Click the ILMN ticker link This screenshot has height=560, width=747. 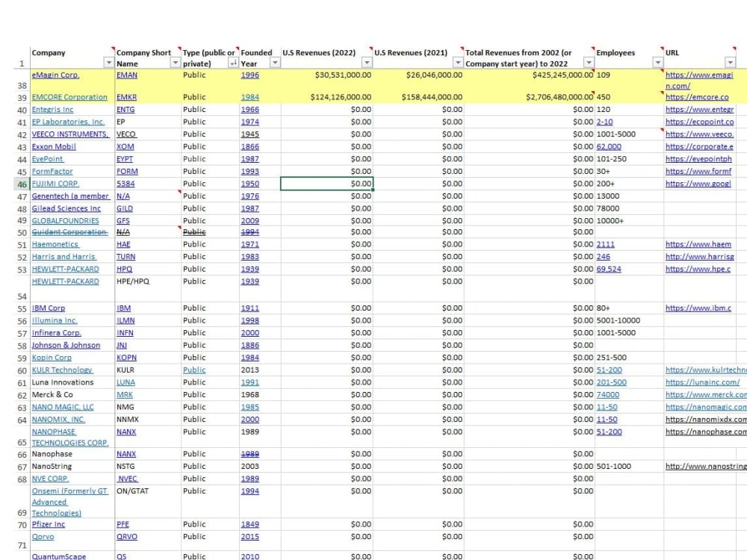[x=125, y=320]
